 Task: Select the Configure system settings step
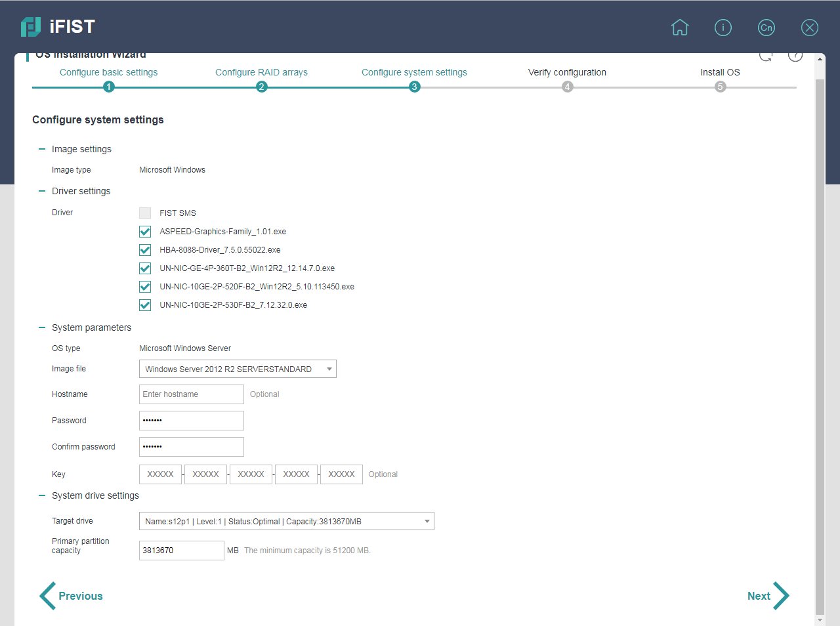coord(415,72)
